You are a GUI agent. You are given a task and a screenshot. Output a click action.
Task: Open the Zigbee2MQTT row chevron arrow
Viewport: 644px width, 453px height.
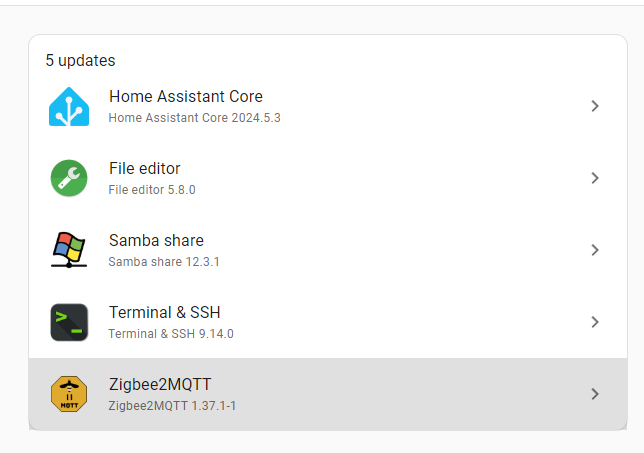pyautogui.click(x=595, y=394)
